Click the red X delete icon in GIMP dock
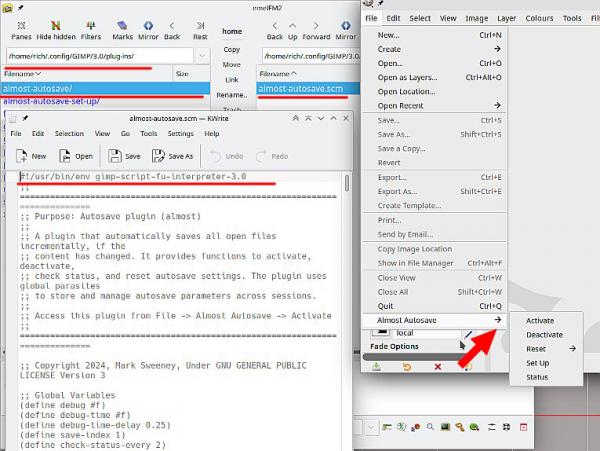Screen dimensions: 600x451 click(x=438, y=366)
